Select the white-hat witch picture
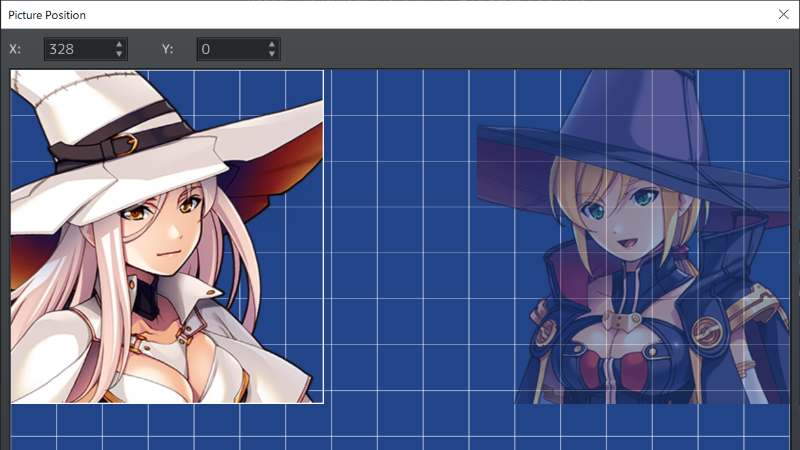This screenshot has width=800, height=450. [x=166, y=236]
